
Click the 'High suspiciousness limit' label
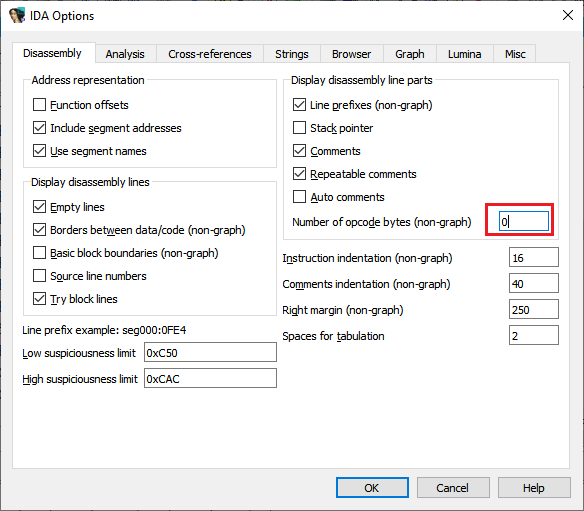point(80,379)
